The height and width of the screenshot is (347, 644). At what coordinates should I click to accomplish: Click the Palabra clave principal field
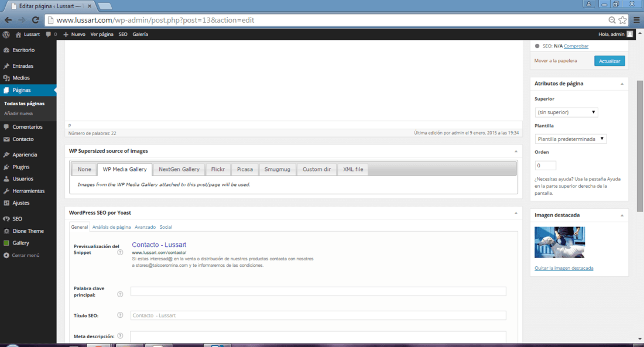coord(318,291)
